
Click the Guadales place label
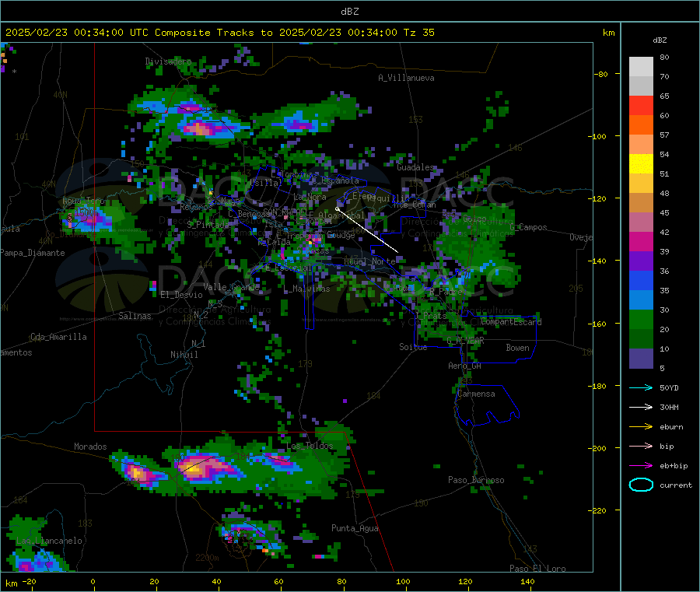[x=415, y=167]
